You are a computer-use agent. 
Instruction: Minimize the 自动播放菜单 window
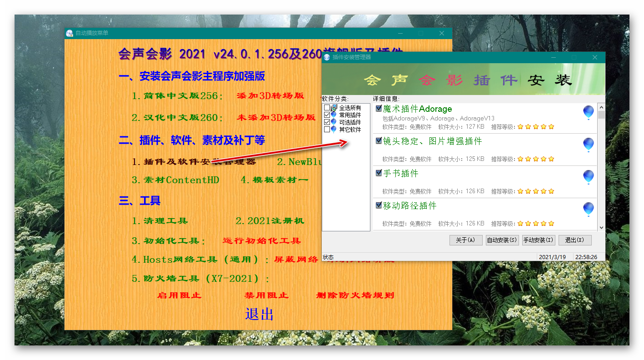point(400,33)
